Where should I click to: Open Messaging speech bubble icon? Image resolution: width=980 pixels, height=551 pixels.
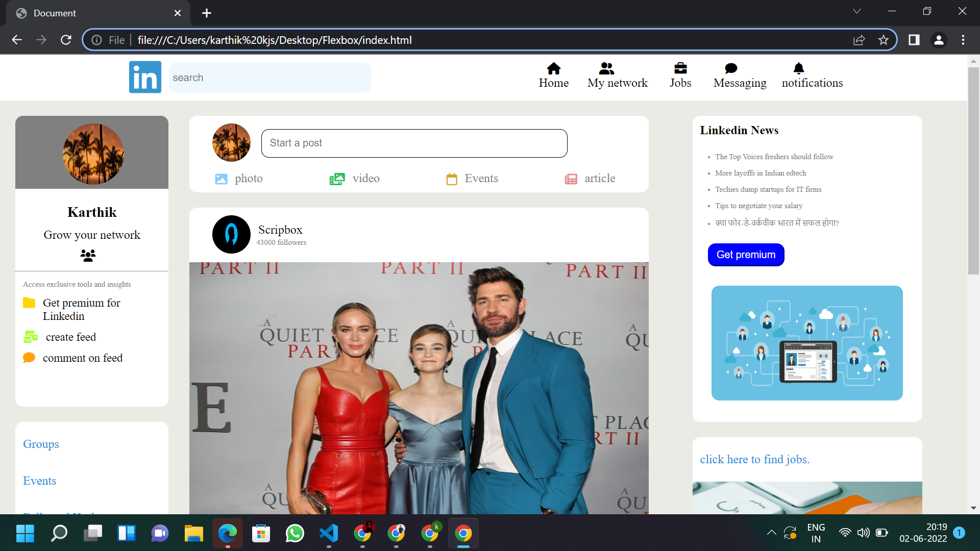(x=731, y=68)
